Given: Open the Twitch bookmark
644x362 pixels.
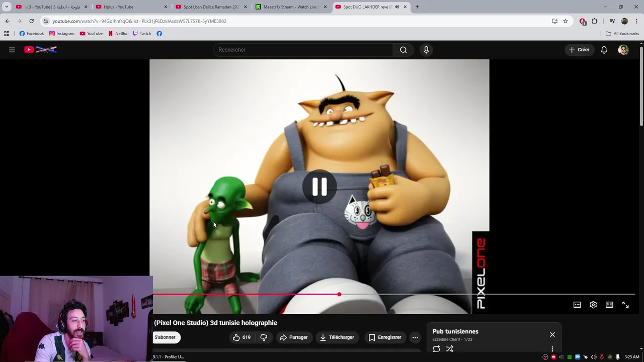Looking at the screenshot, I should pos(142,34).
